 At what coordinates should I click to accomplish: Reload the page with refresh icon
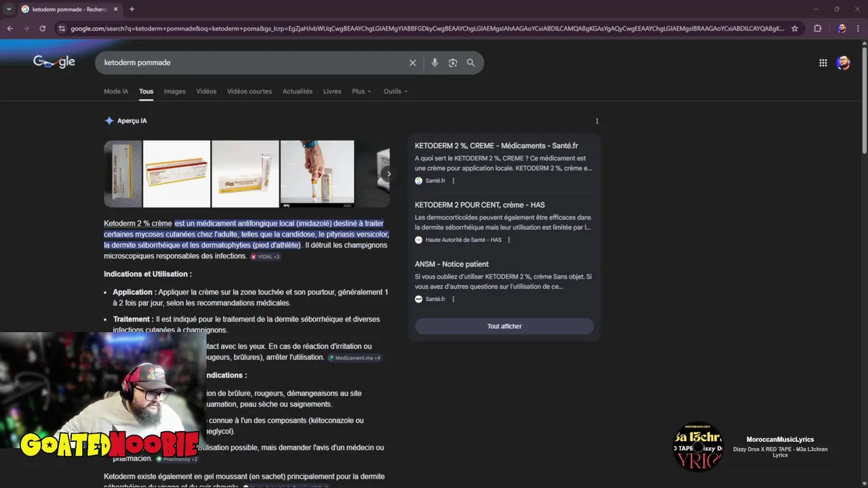(42, 28)
